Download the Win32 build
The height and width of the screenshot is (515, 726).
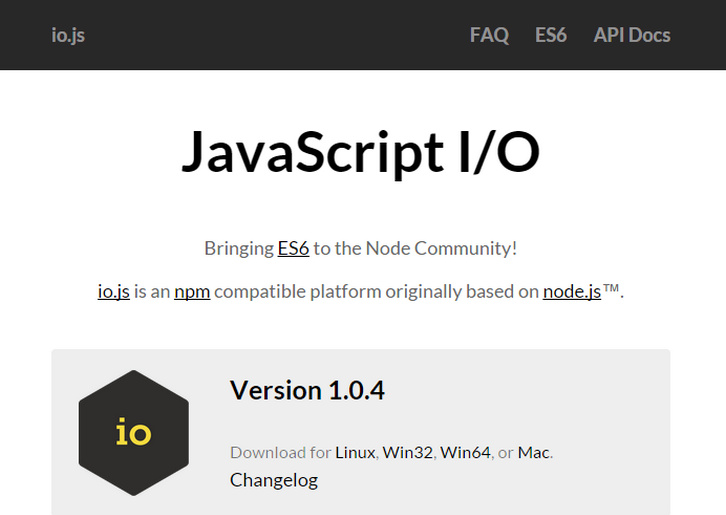[x=407, y=452]
